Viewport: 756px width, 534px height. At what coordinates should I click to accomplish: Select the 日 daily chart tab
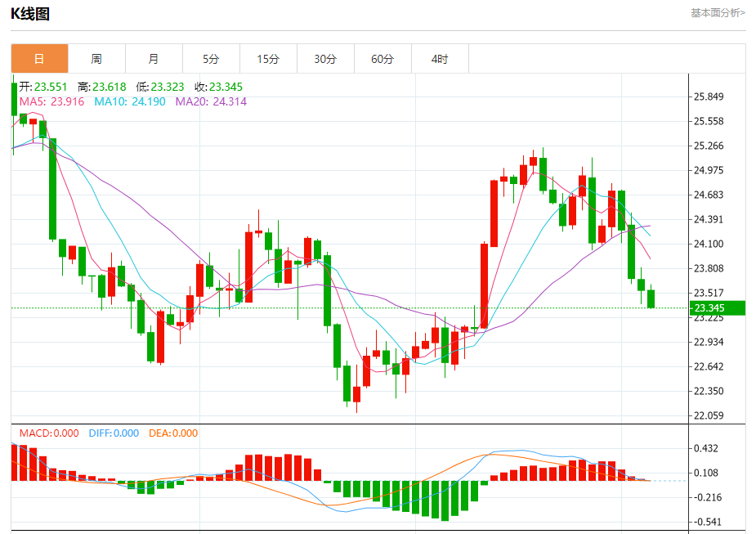pos(39,59)
